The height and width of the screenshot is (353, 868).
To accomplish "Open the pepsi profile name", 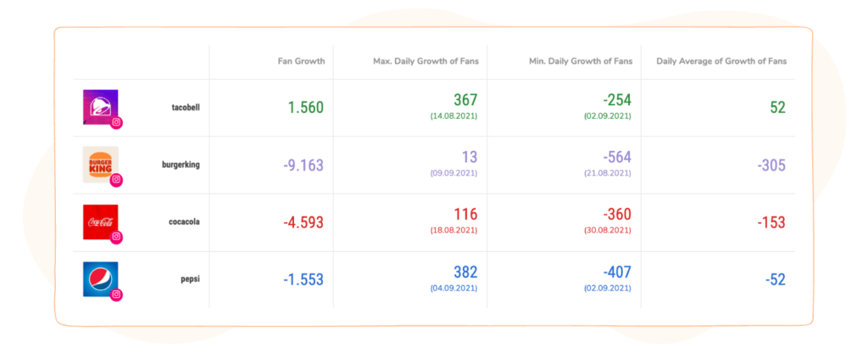I will click(x=191, y=279).
